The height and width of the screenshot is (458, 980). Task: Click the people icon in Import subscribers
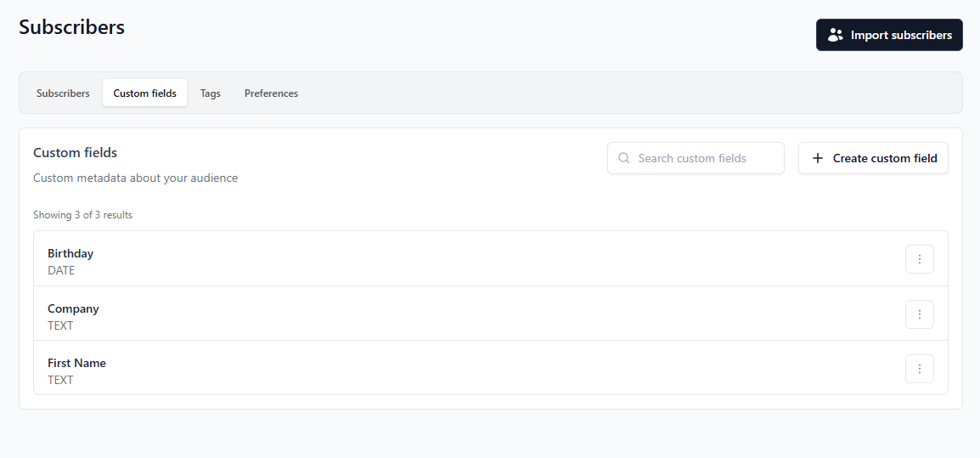[x=836, y=35]
